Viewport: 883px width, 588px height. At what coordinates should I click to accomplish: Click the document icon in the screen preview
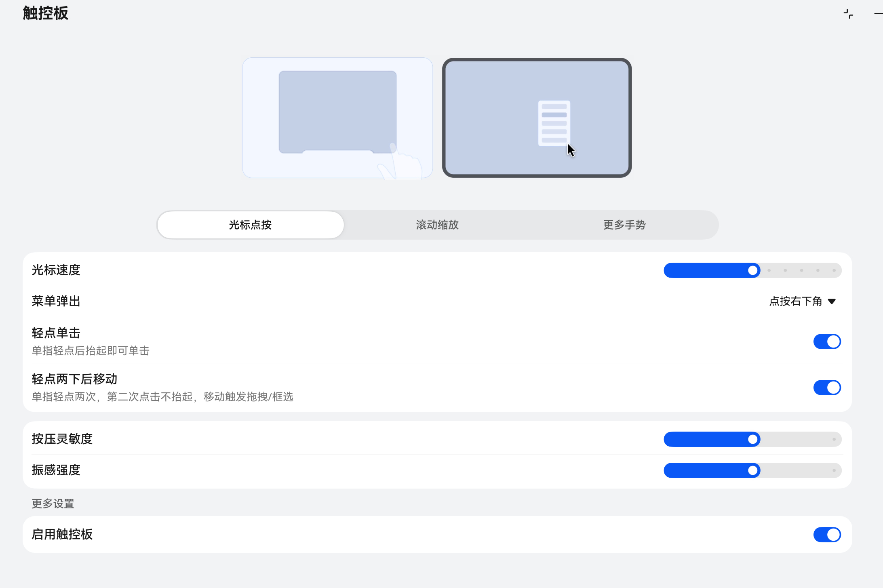(554, 123)
